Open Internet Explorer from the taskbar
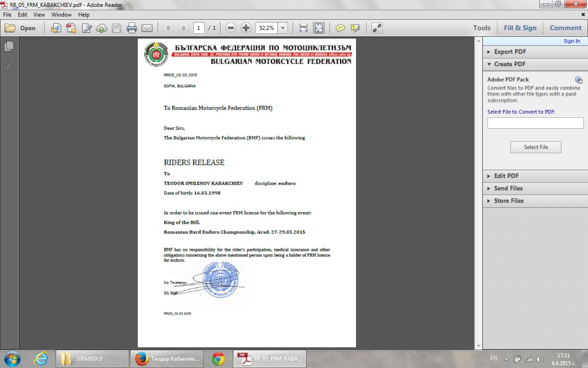This screenshot has height=368, width=588. (41, 359)
